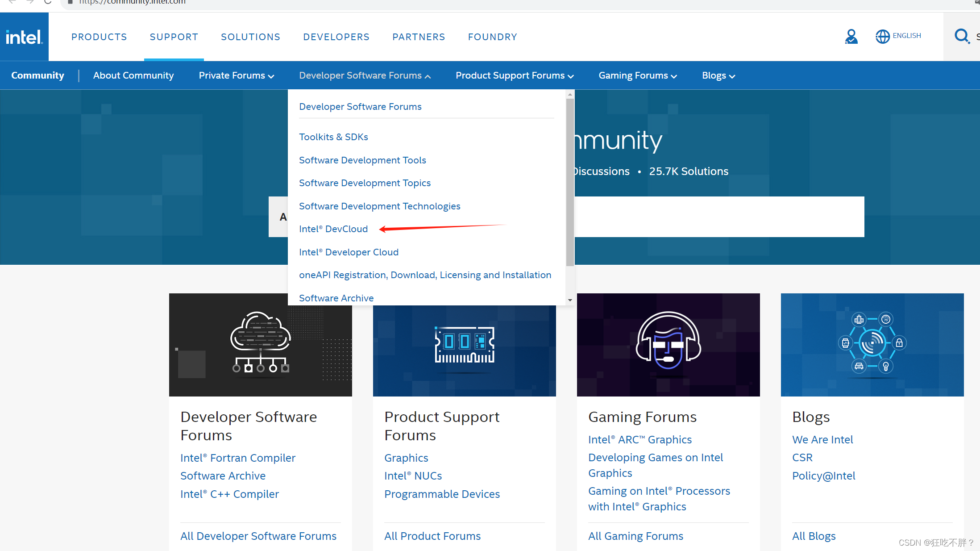Expand the Private Forums menu

pos(236,75)
